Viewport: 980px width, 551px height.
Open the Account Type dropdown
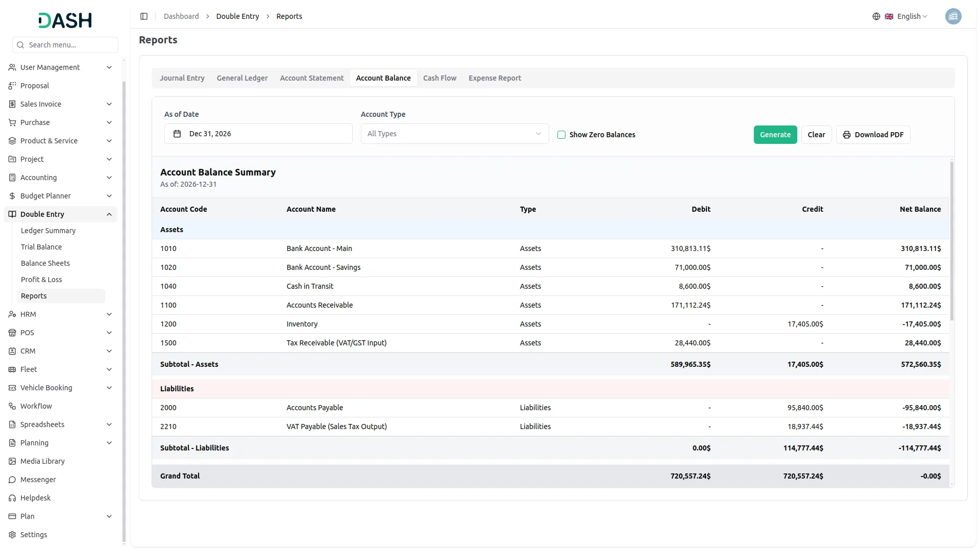(x=454, y=134)
